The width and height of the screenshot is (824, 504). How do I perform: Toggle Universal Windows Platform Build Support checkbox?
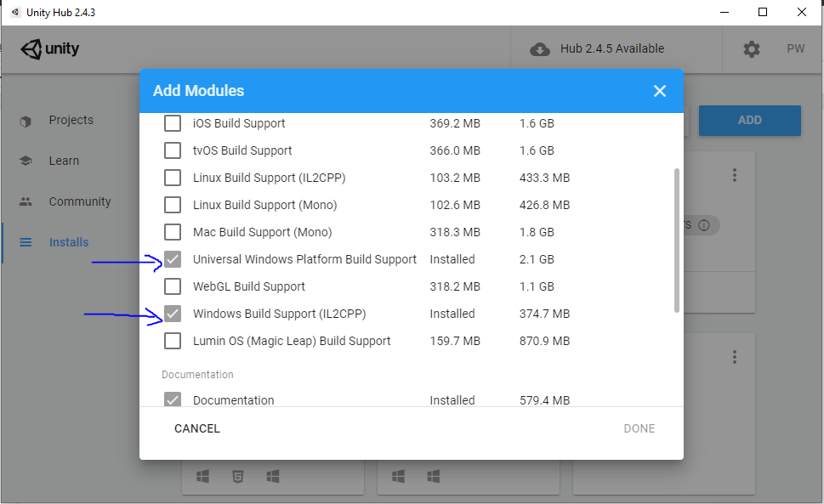pyautogui.click(x=173, y=259)
